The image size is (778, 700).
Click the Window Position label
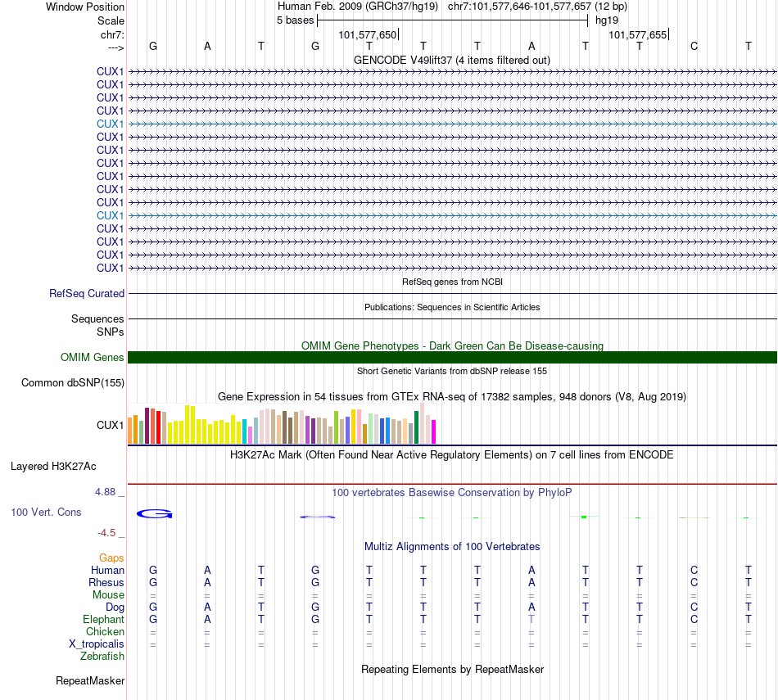[85, 7]
